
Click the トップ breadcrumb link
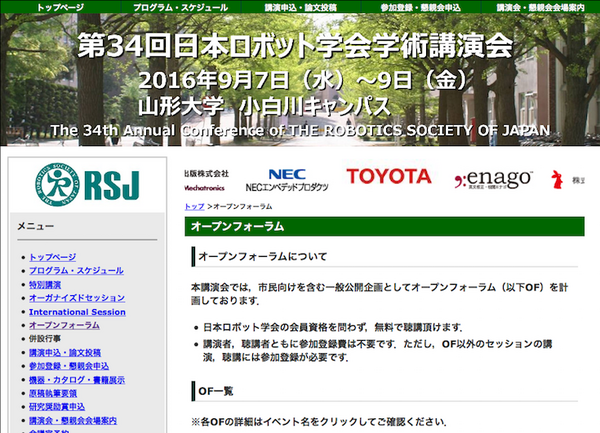coord(195,206)
